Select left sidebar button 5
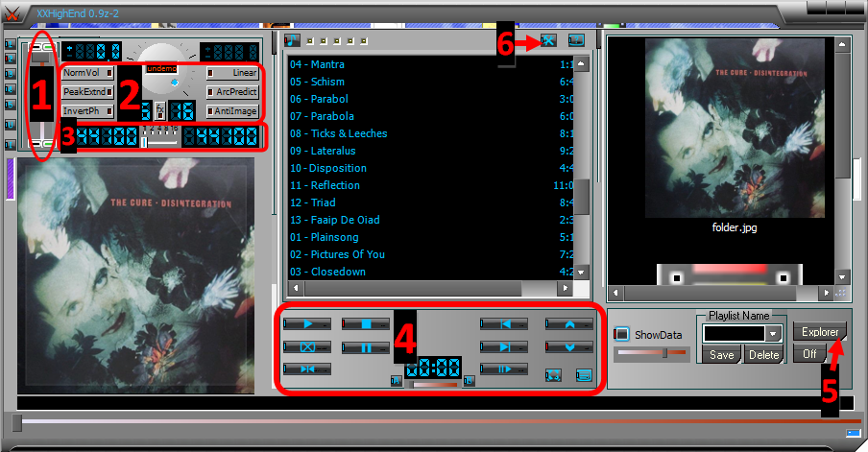Viewport: 868px width, 452px height. point(10,104)
